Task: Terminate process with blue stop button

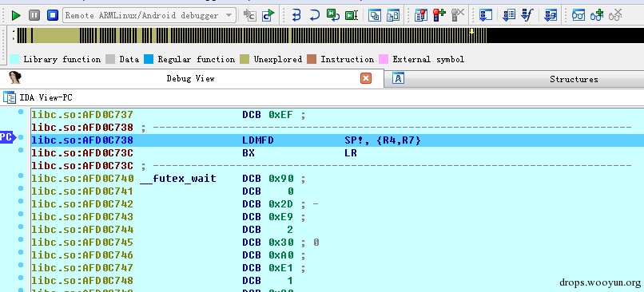Action: (52, 16)
